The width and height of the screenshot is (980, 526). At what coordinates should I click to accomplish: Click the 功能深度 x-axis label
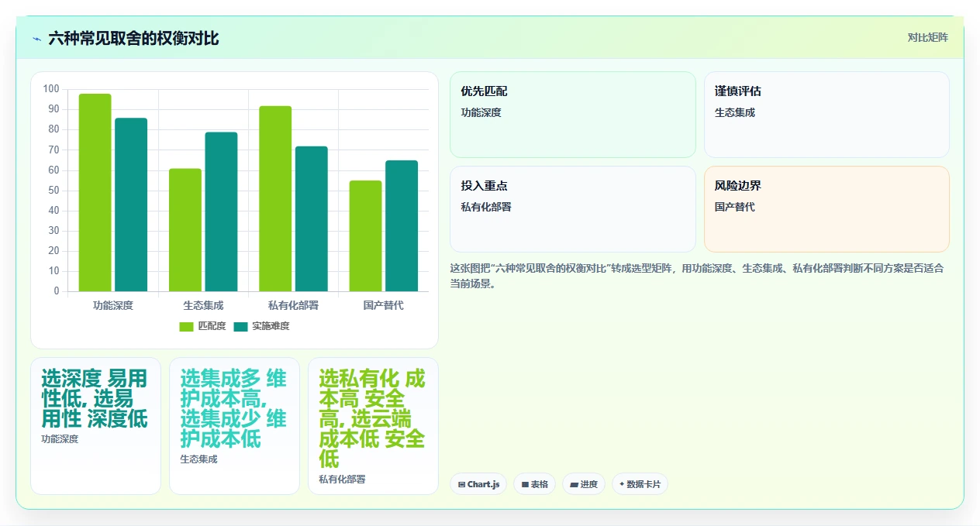[x=113, y=305]
